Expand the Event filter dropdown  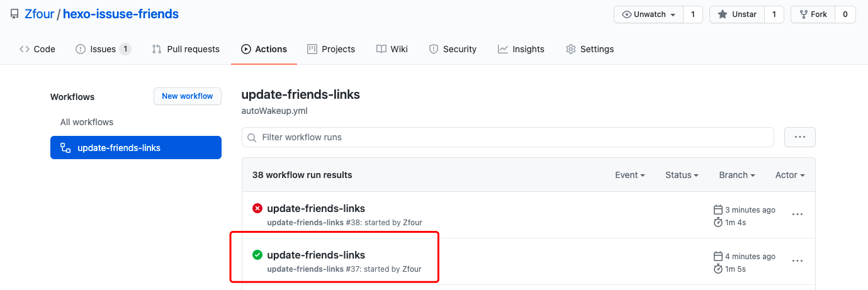tap(629, 175)
